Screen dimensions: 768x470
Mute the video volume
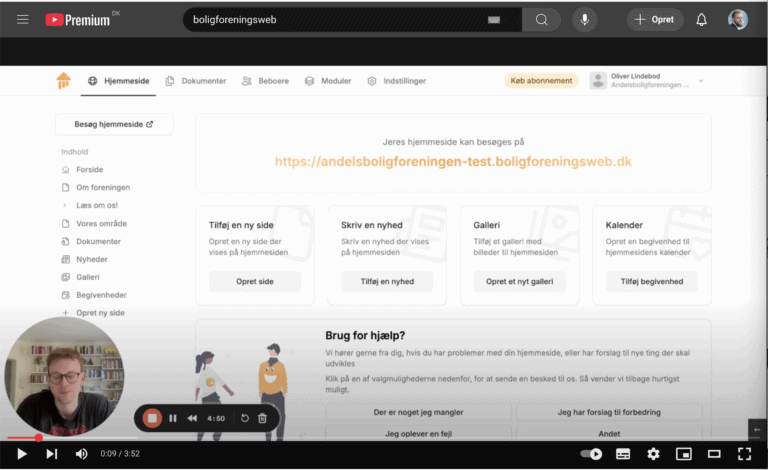[81, 454]
